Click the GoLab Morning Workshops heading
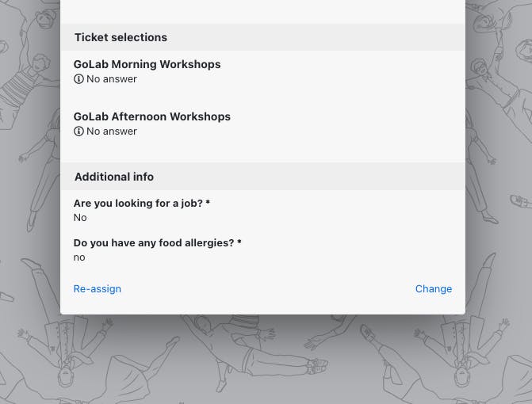The height and width of the screenshot is (404, 532). tap(147, 64)
